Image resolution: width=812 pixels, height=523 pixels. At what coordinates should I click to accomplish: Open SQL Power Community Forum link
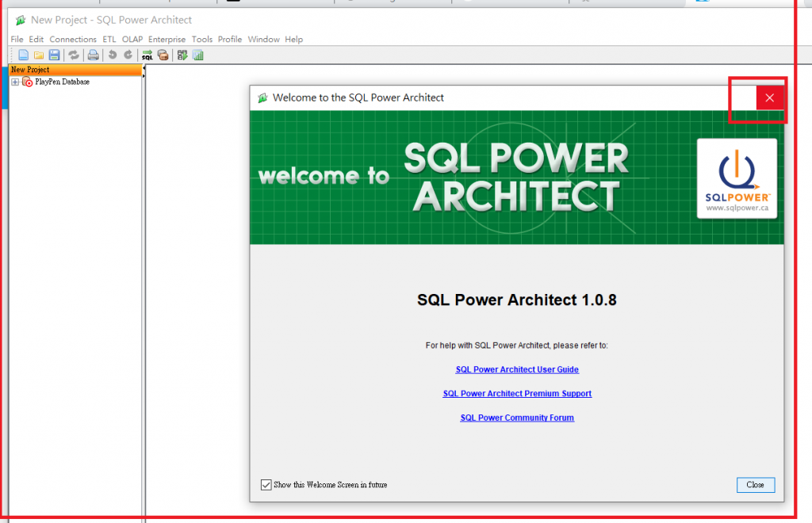tap(517, 418)
